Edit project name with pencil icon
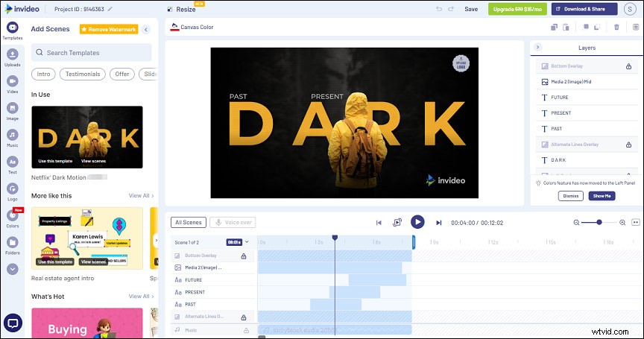Image resolution: width=644 pixels, height=339 pixels. [x=110, y=9]
